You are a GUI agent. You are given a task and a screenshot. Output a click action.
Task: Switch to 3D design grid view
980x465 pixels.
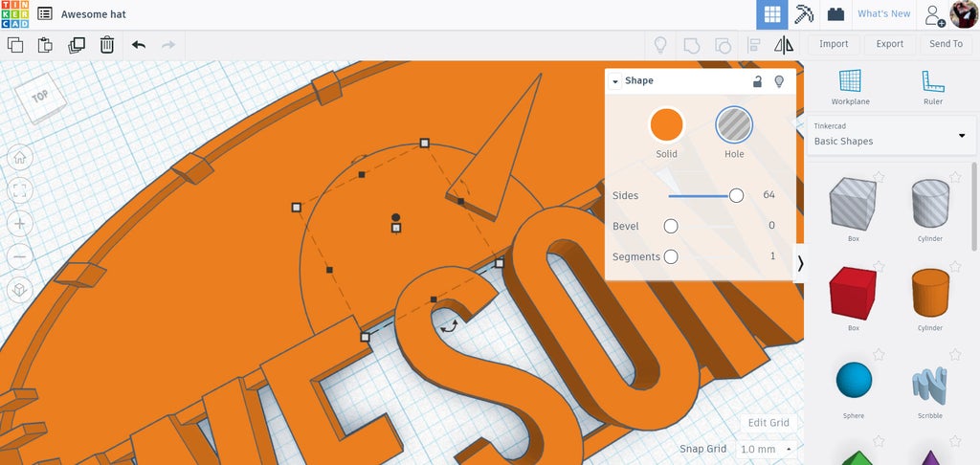(772, 14)
